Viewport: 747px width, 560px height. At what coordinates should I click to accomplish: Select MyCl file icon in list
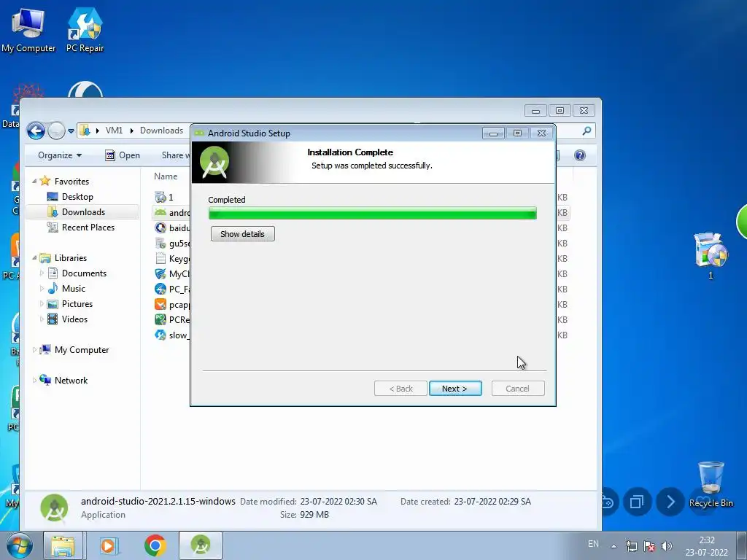[x=160, y=274]
